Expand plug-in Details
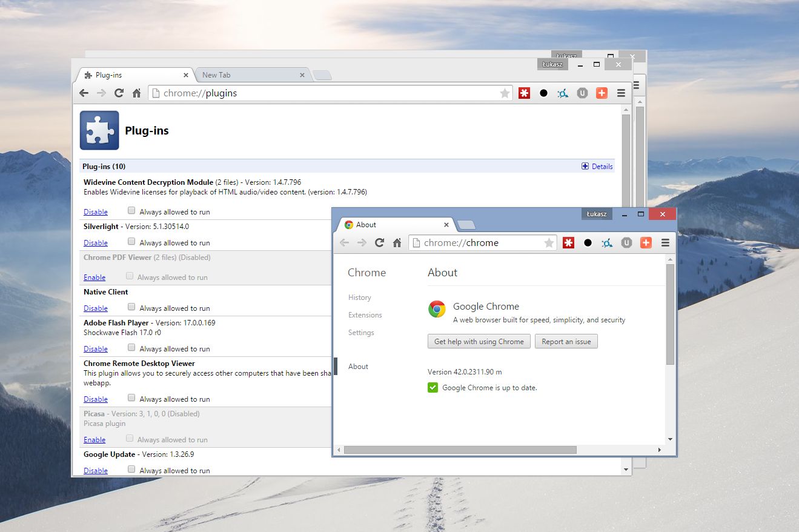This screenshot has width=799, height=532. point(597,166)
